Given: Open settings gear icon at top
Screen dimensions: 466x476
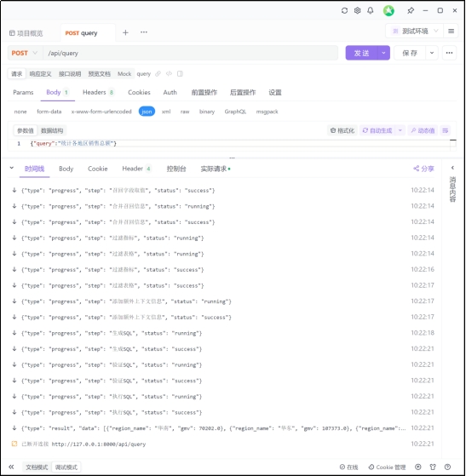Looking at the screenshot, I should tap(357, 10).
